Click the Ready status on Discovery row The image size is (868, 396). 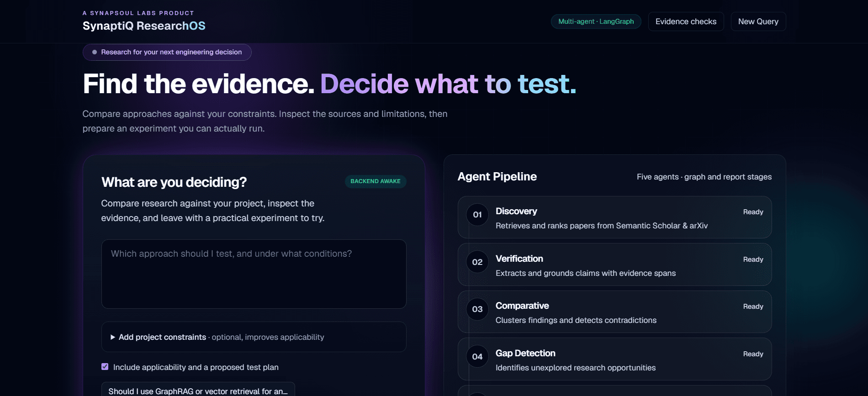click(x=753, y=212)
